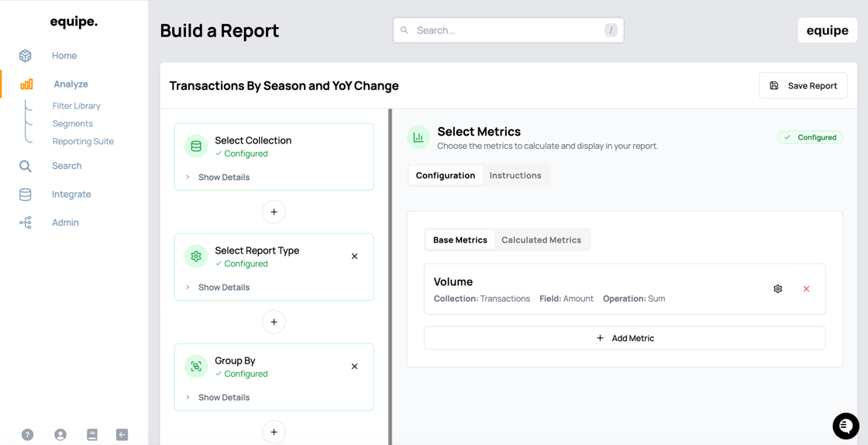Remove the Select Report Type step
Image resolution: width=868 pixels, height=445 pixels.
(355, 257)
